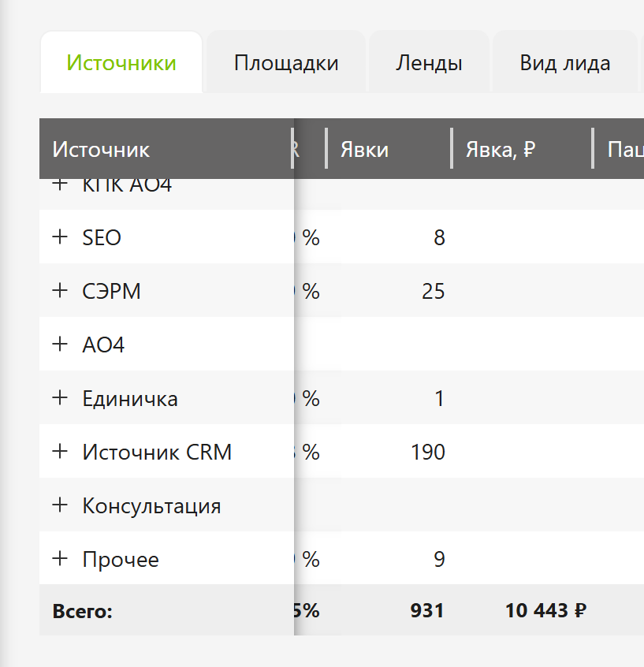Open the Ленды tab
This screenshot has width=644, height=667.
point(429,62)
